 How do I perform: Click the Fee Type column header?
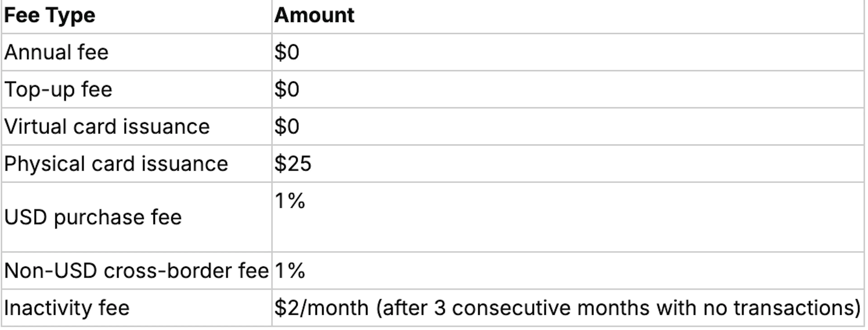pos(50,16)
